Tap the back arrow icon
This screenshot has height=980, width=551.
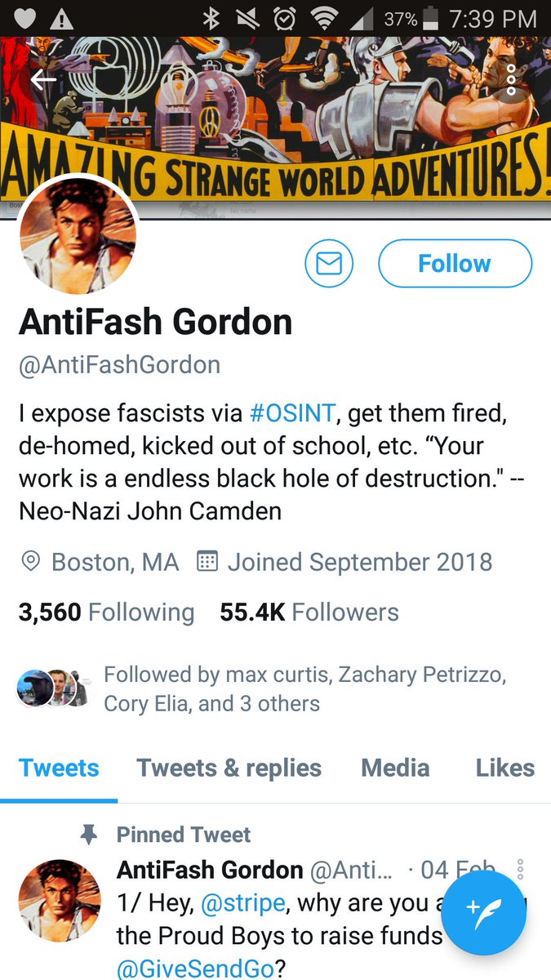pos(43,79)
